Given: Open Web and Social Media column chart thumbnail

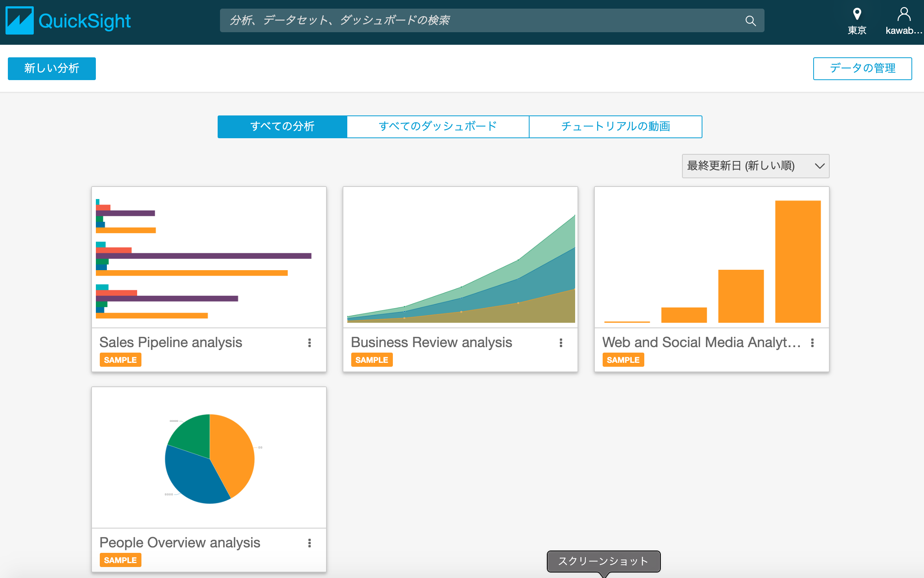Looking at the screenshot, I should (712, 257).
